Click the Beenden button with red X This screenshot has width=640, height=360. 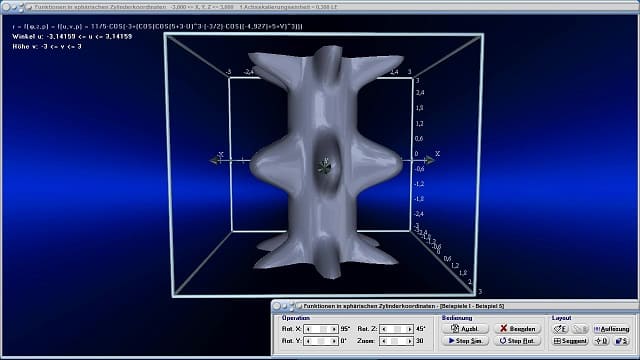click(518, 329)
